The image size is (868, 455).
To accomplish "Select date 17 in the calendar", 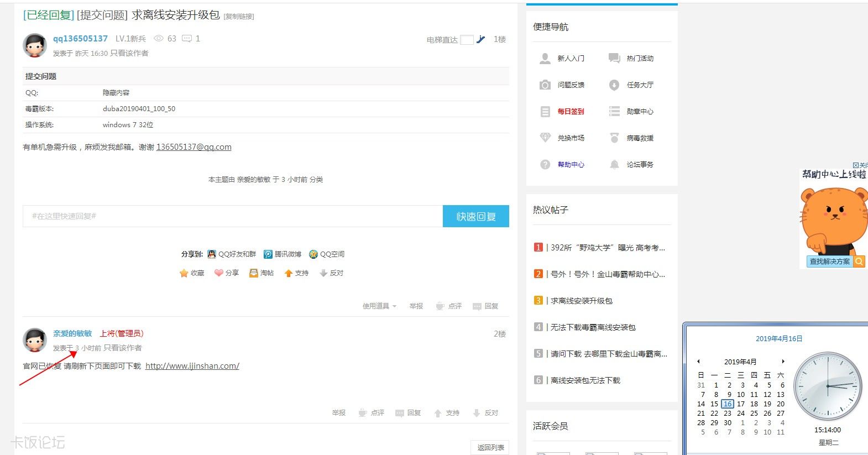I will [x=741, y=404].
